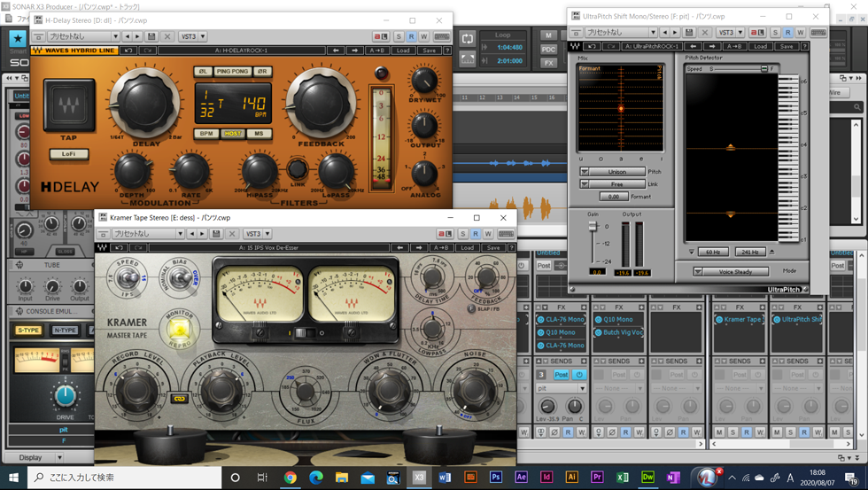868x490 pixels.
Task: Click the save preset disk icon in H-Delay window
Action: 151,36
